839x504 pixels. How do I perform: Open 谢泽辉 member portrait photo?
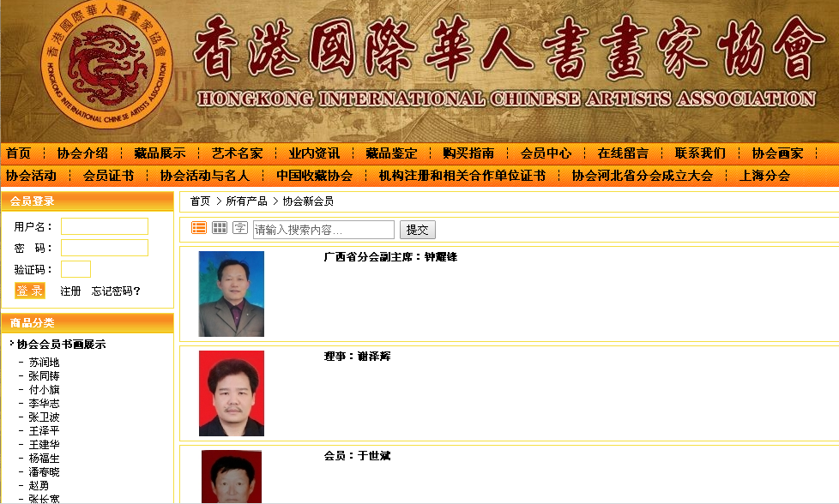[231, 393]
